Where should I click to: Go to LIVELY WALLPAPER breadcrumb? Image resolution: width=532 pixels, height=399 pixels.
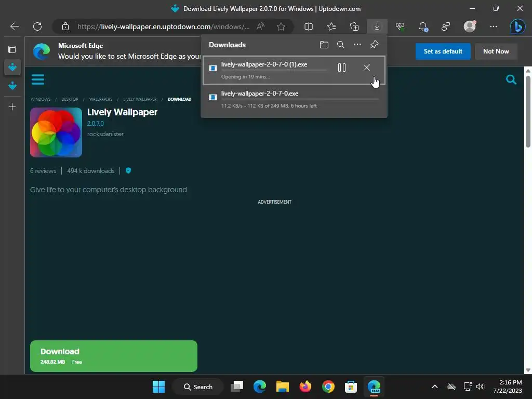click(140, 99)
